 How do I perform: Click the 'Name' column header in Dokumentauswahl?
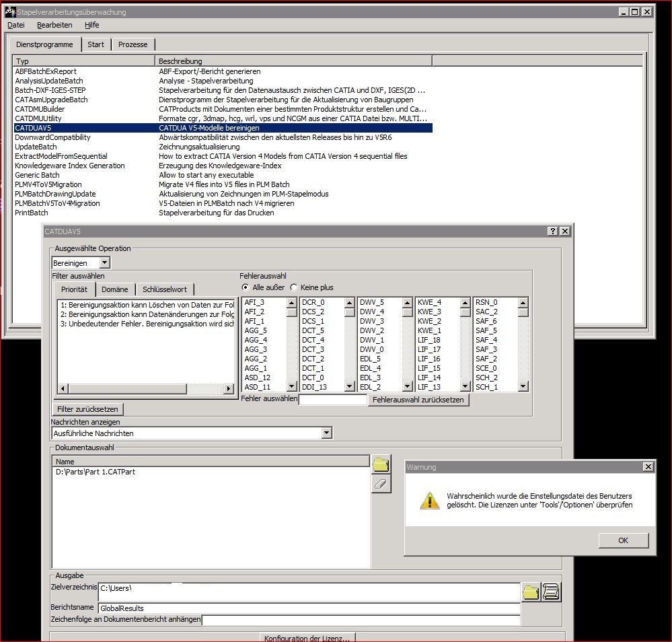tap(211, 462)
